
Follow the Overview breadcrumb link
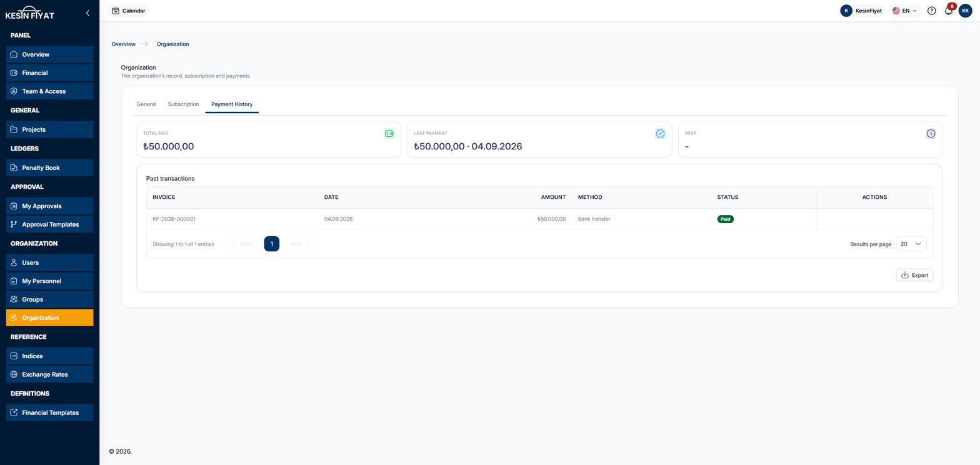(124, 44)
